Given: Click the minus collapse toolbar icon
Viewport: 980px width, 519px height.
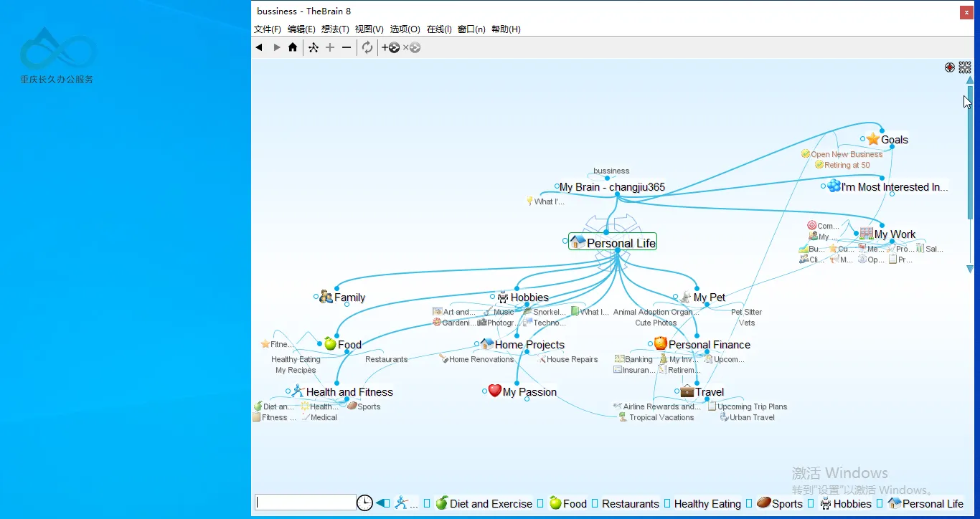Looking at the screenshot, I should (x=347, y=47).
